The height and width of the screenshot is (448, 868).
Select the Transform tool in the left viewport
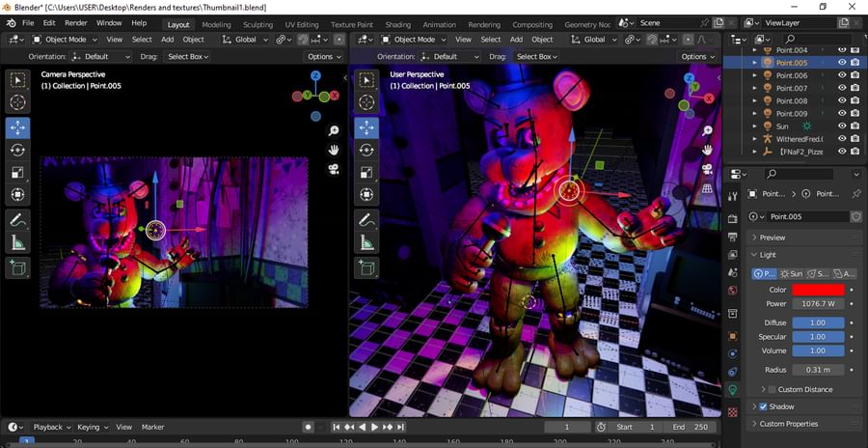[x=17, y=195]
